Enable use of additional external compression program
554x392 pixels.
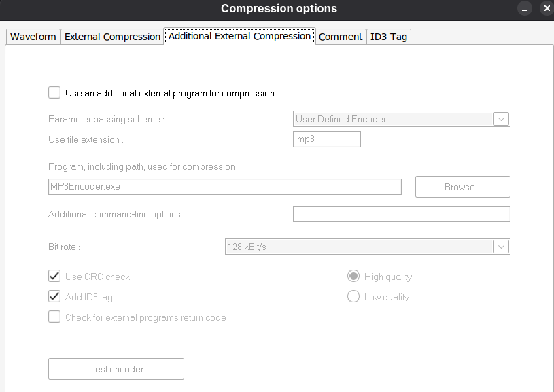(54, 93)
